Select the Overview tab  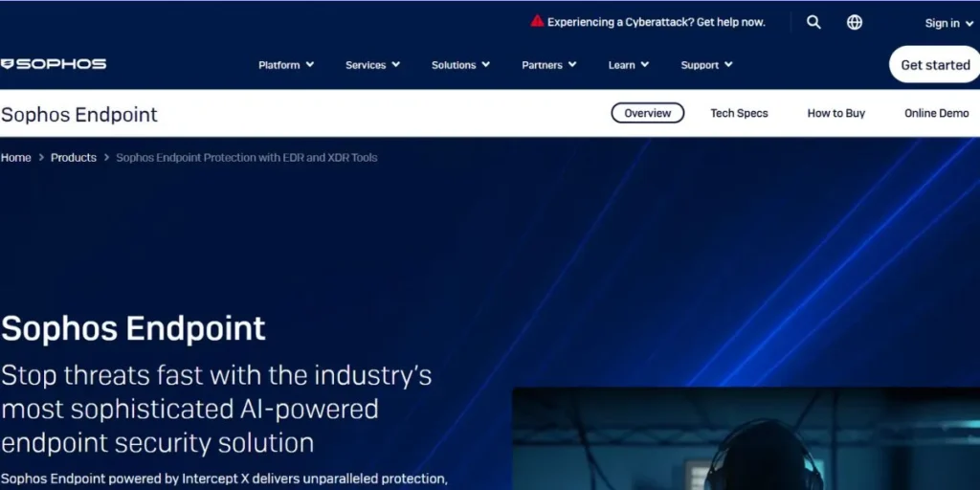648,113
